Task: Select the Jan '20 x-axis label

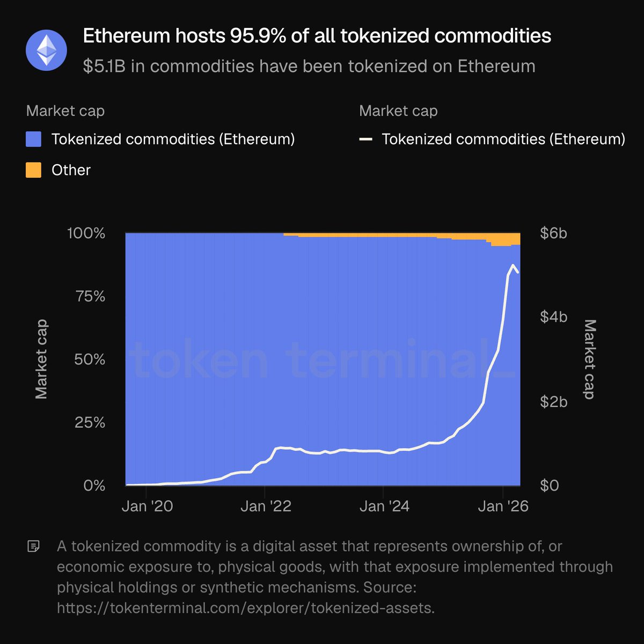Action: 147,506
